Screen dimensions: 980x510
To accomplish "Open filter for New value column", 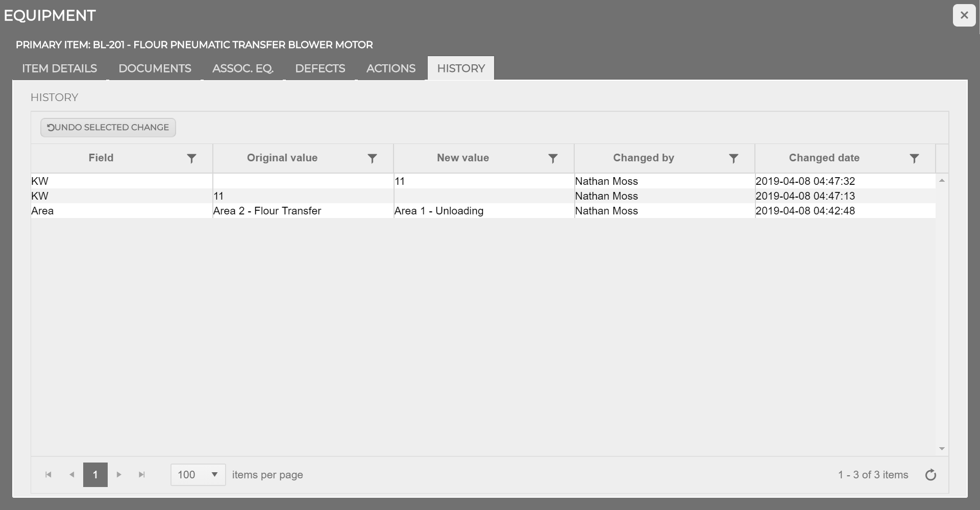I will pyautogui.click(x=553, y=159).
